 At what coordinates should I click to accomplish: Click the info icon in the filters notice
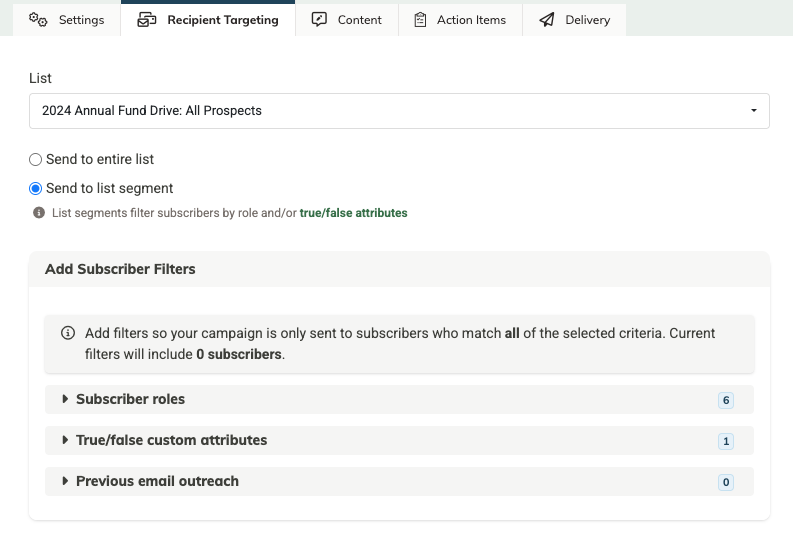(68, 333)
